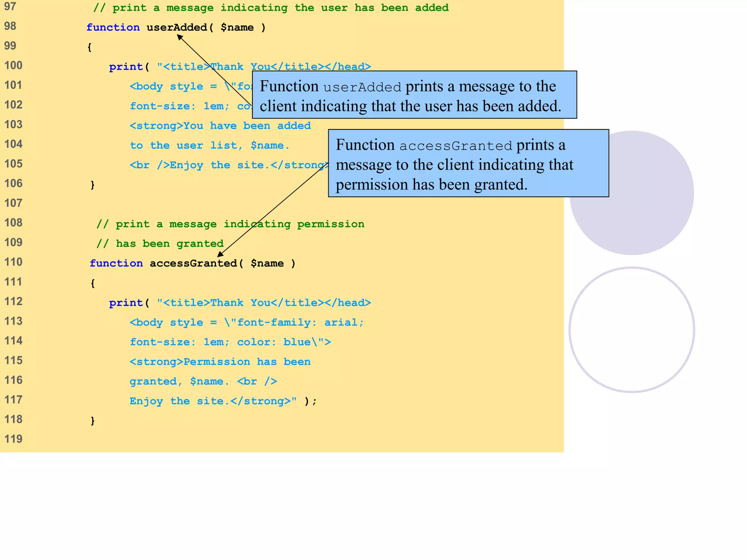The image size is (747, 560).
Task: Click '<strong>Permission has been' text
Action: [x=220, y=362]
